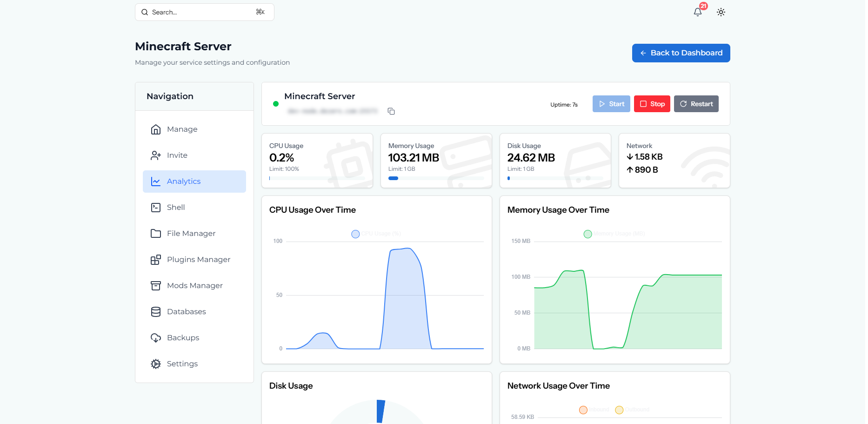Click the CPU usage progress bar
This screenshot has height=424, width=868.
pyautogui.click(x=317, y=178)
